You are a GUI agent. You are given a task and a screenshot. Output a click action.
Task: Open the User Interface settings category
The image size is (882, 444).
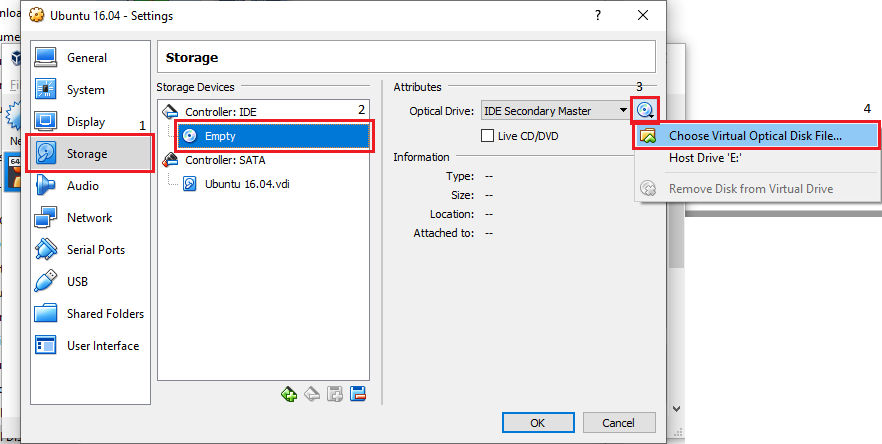pyautogui.click(x=91, y=346)
